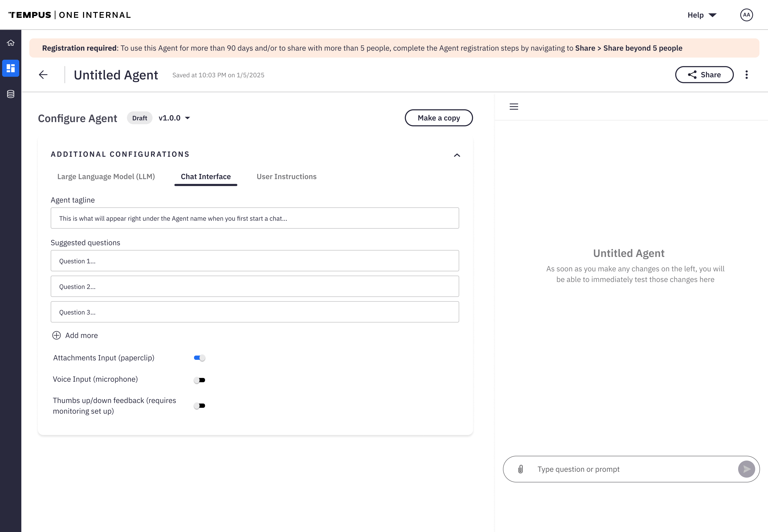Select the Agents dashboard sidebar icon
This screenshot has width=768, height=532.
(11, 68)
